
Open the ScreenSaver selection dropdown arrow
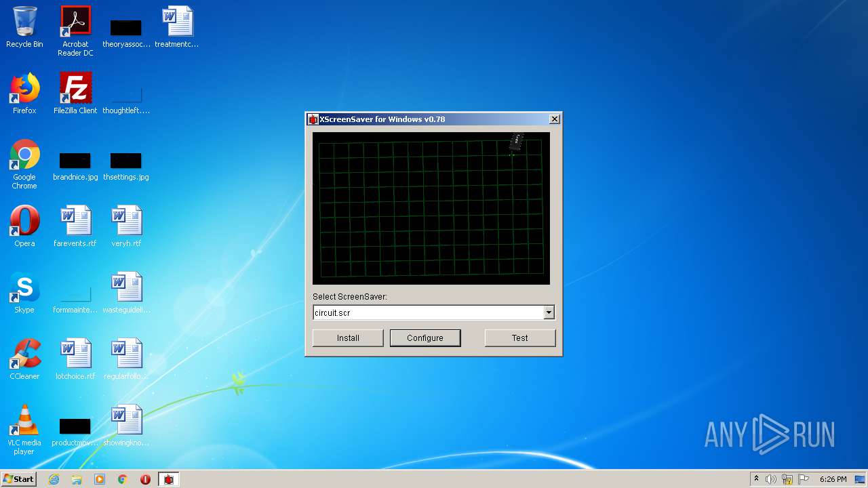point(549,312)
